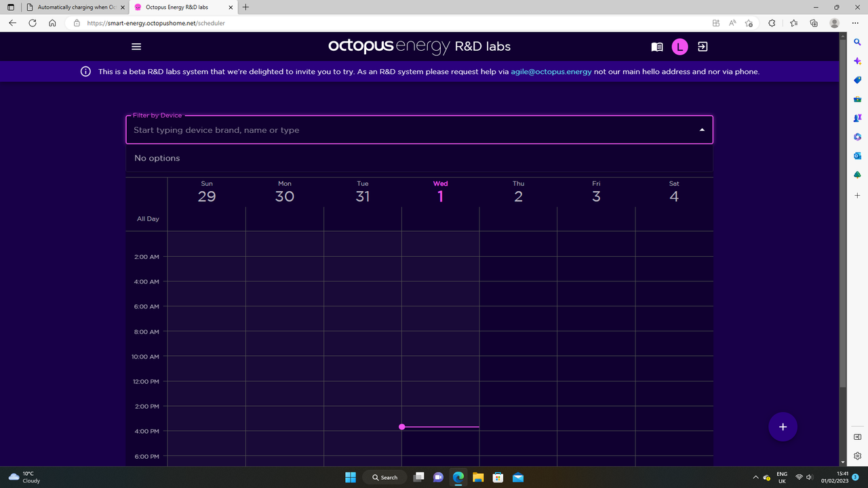The width and height of the screenshot is (868, 488).
Task: Collapse the Filter by Device dropdown arrow
Action: click(702, 130)
